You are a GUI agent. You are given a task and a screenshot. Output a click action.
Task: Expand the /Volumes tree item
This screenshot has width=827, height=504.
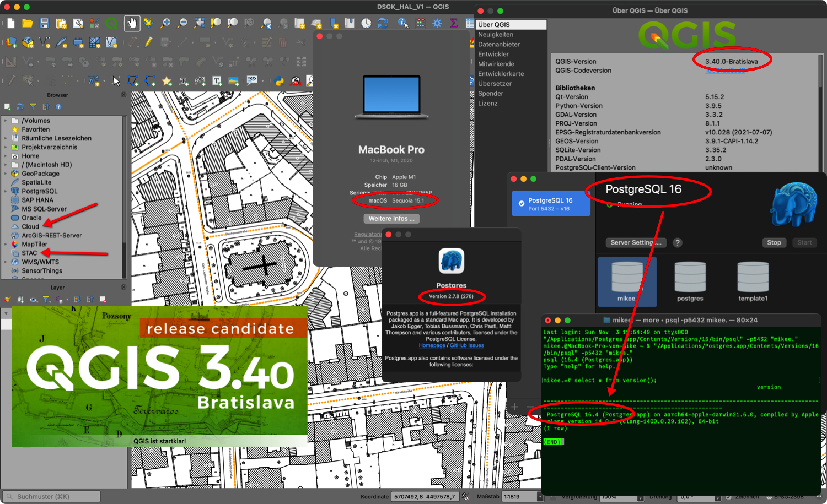pos(6,121)
